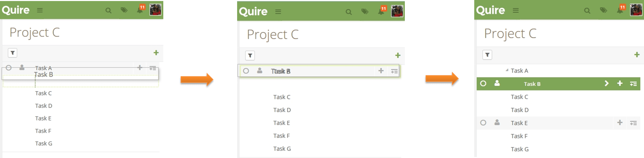This screenshot has width=644, height=158.
Task: Open the more-options icon on green Task B row
Action: [x=633, y=84]
